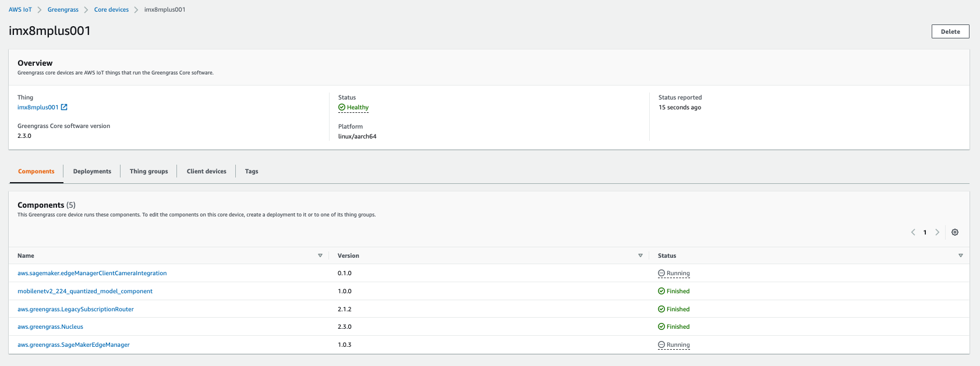Click Finished status icon for LegacySubscriptionRouter

coord(661,309)
